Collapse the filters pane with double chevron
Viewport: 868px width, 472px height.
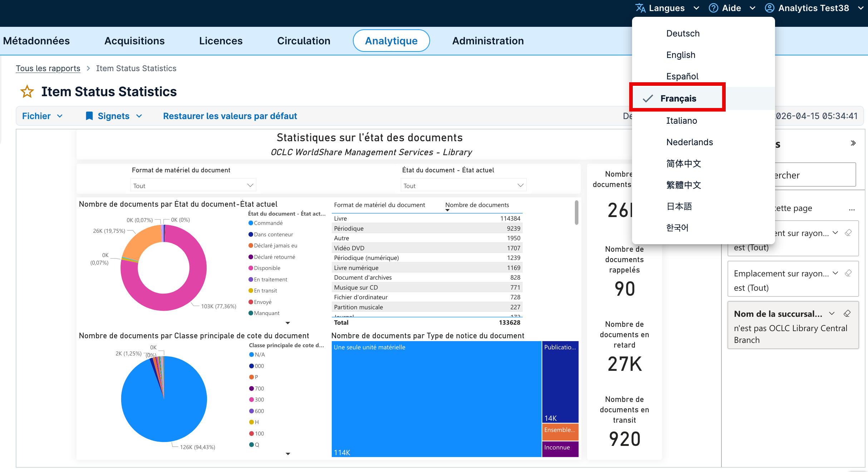[853, 143]
